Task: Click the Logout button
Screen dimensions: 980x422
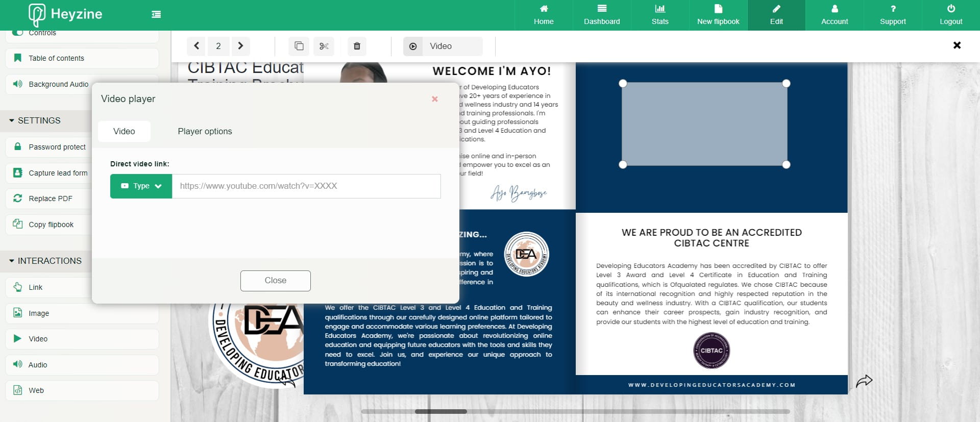Action: 951,15
